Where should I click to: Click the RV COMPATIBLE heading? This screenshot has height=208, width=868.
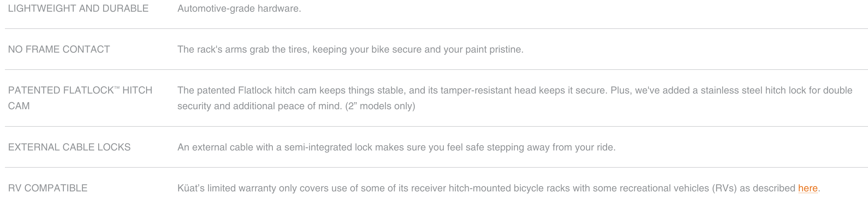click(48, 188)
